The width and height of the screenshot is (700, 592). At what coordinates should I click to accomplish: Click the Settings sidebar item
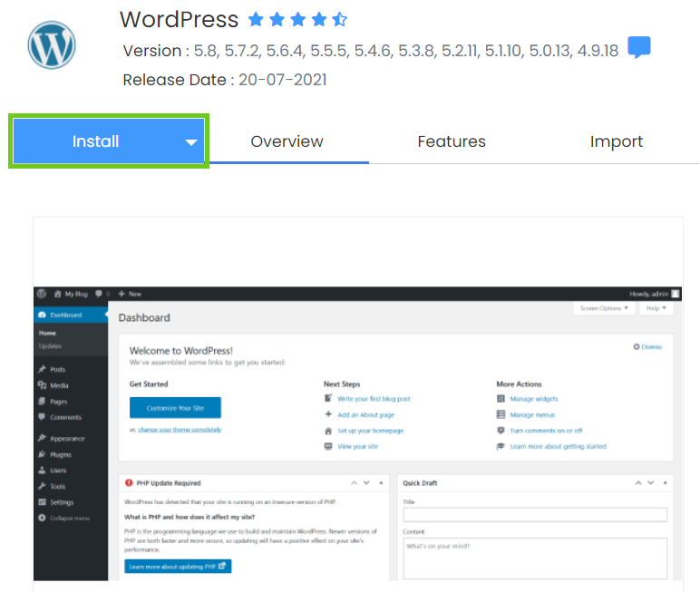point(62,502)
